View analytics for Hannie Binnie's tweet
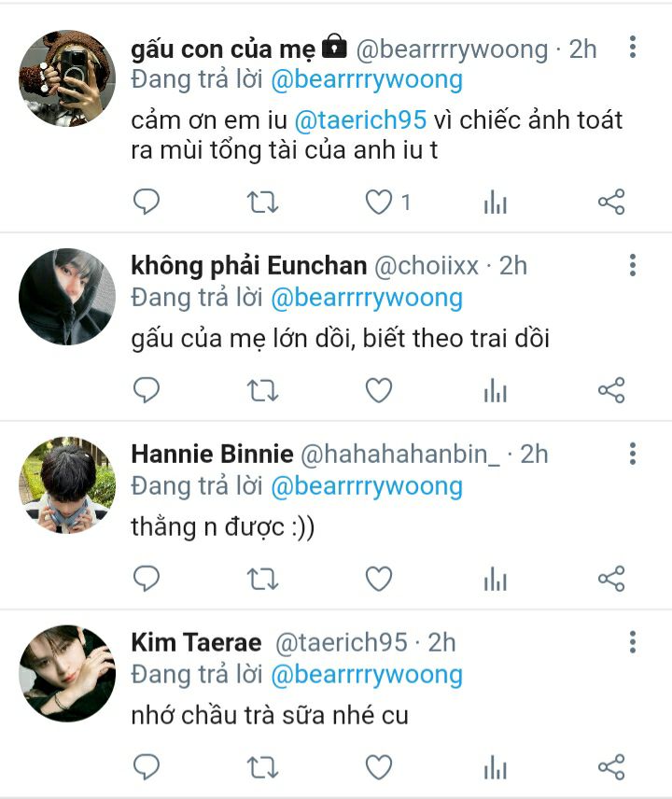 [496, 579]
